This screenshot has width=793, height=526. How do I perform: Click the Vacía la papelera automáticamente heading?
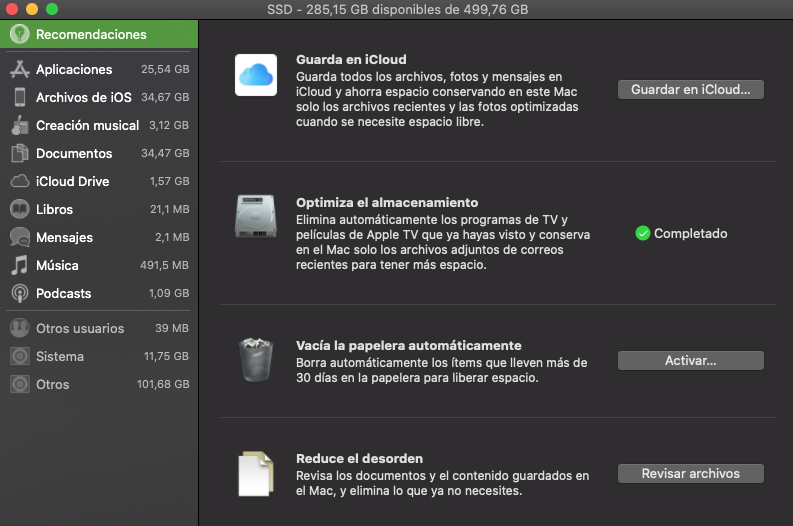[x=409, y=345]
